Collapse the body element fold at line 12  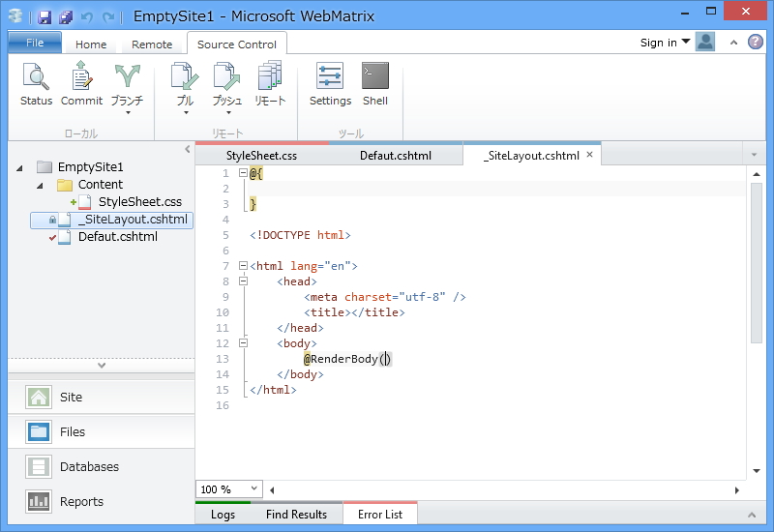(243, 343)
